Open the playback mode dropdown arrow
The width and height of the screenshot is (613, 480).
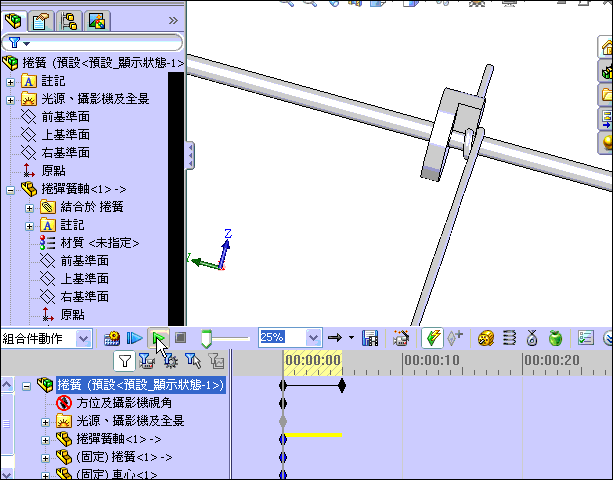pyautogui.click(x=351, y=338)
